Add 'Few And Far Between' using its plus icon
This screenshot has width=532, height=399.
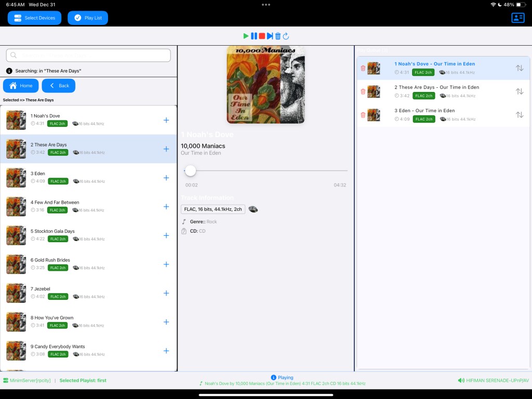pyautogui.click(x=166, y=207)
